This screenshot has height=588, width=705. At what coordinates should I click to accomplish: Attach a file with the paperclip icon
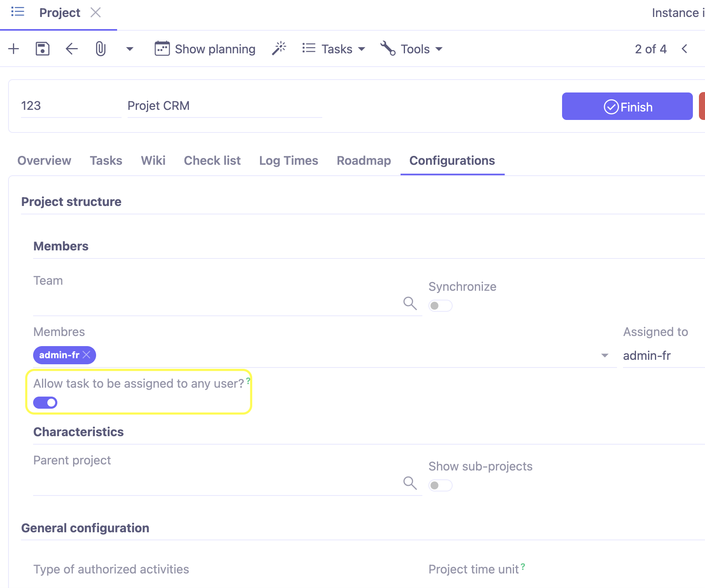pyautogui.click(x=100, y=48)
